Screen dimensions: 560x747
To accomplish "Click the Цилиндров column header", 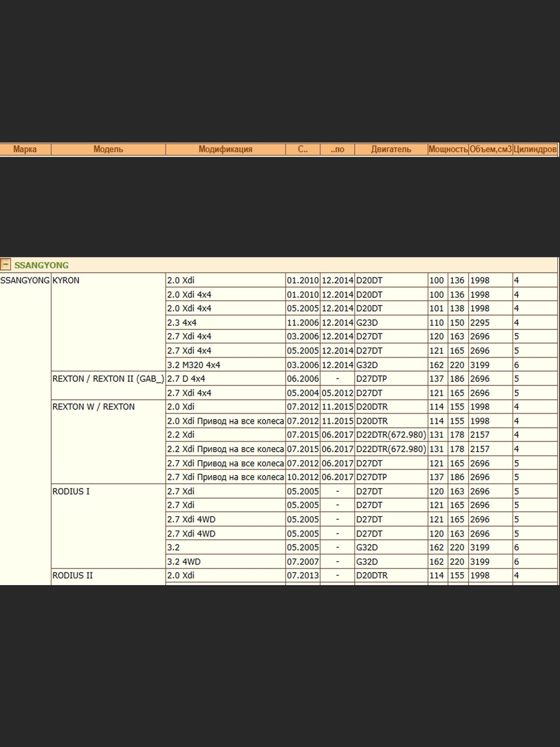I will tap(535, 149).
